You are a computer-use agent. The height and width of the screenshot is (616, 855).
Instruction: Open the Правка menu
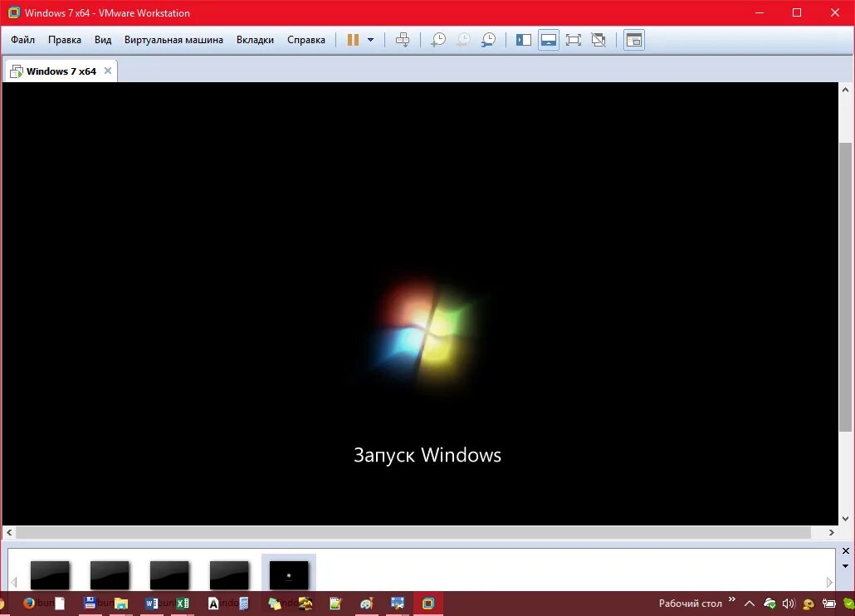pos(65,40)
